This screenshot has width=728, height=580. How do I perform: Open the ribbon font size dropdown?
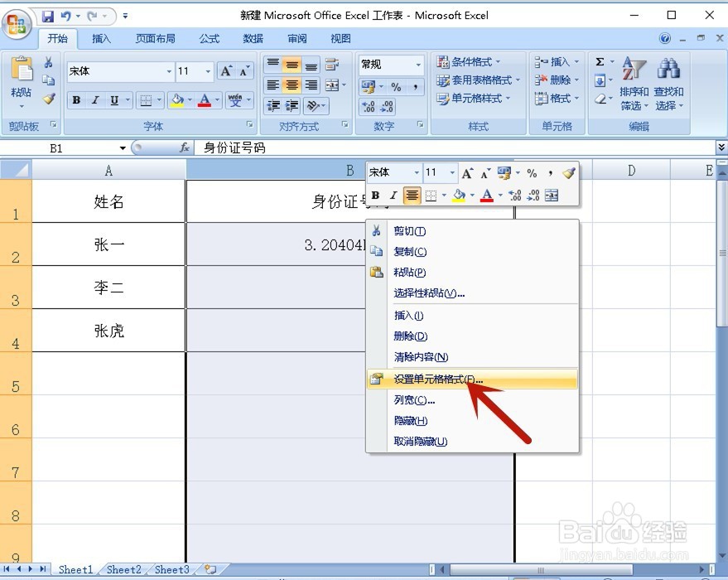click(x=208, y=71)
